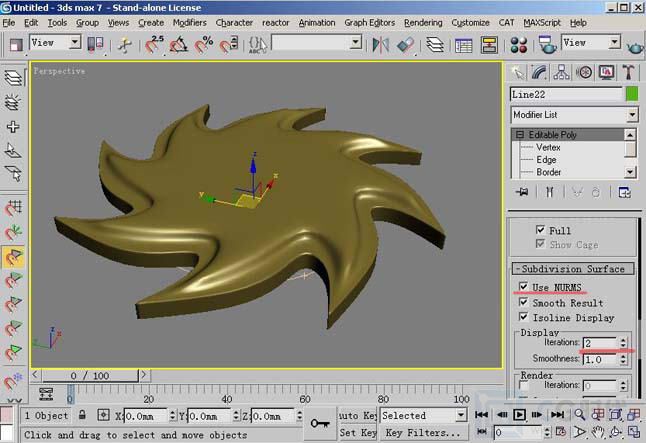646x443 pixels.
Task: Open Curve Editor toolbar icon
Action: pos(463,45)
